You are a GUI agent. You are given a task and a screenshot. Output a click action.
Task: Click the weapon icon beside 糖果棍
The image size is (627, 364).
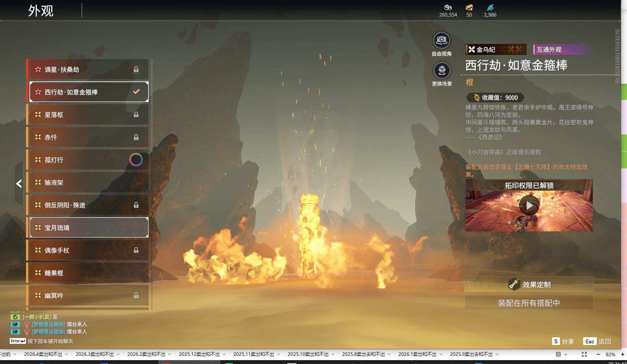(38, 273)
